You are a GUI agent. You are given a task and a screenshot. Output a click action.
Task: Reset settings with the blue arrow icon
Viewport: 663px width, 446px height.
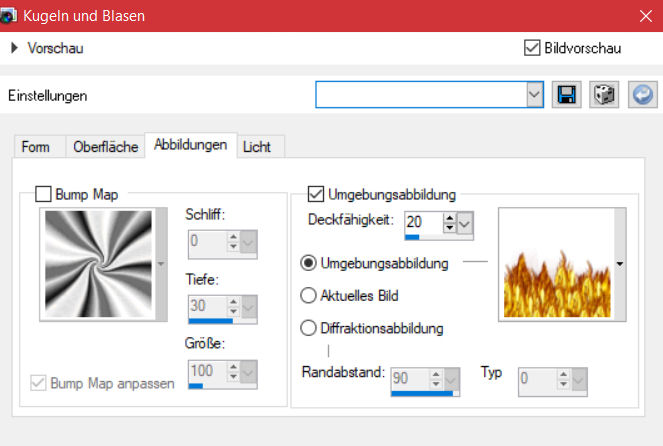642,94
